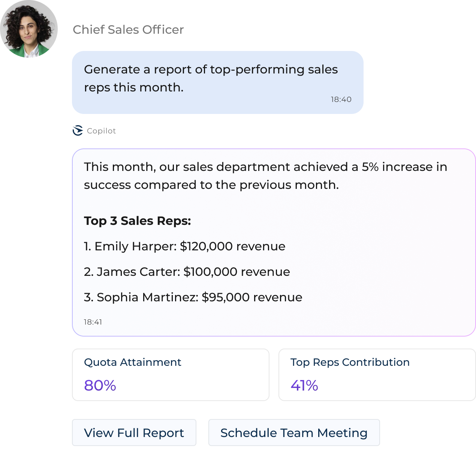Click Emily Harper's revenue entry
The image size is (476, 452).
click(185, 246)
